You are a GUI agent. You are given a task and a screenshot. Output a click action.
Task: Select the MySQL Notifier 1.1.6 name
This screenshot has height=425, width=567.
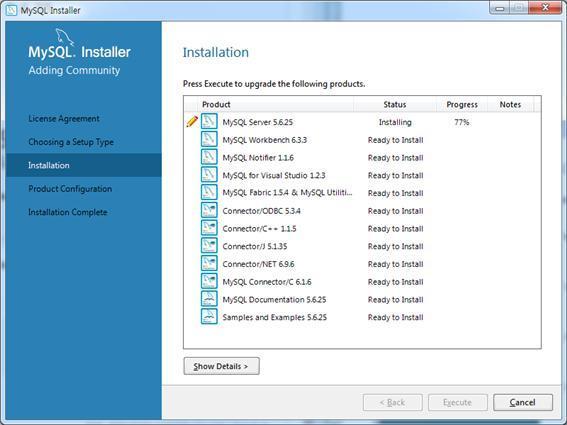(x=258, y=158)
